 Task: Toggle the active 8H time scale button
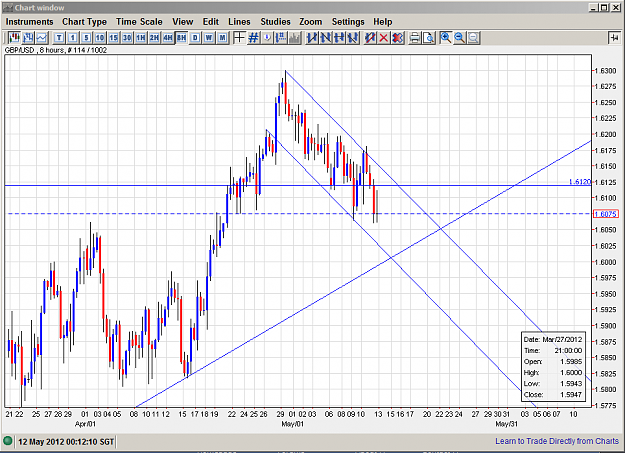point(181,38)
